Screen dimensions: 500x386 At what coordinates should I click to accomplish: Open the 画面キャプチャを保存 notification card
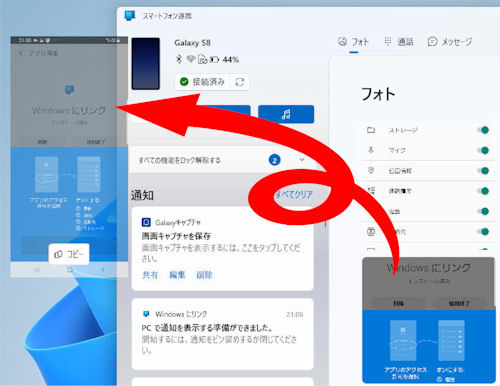(223, 249)
